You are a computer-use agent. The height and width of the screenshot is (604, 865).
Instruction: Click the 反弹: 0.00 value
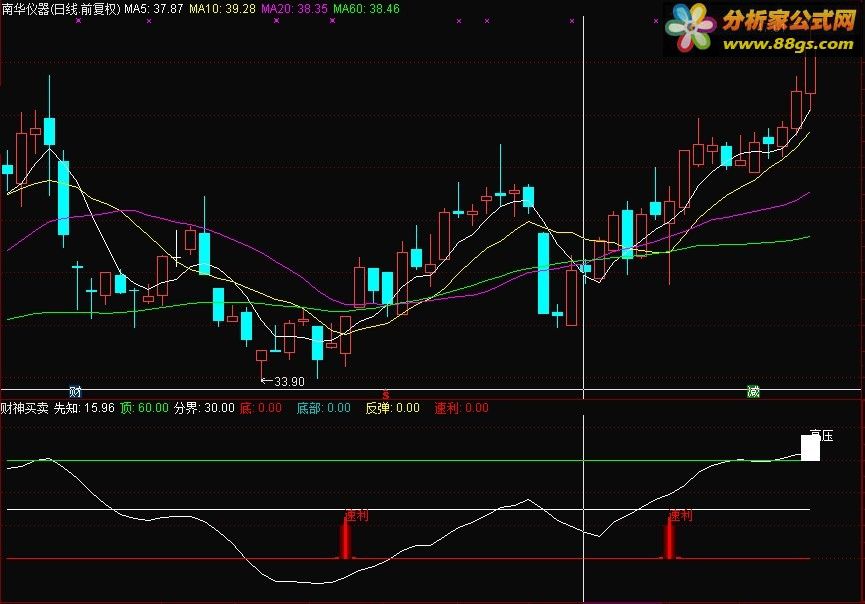pyautogui.click(x=392, y=408)
